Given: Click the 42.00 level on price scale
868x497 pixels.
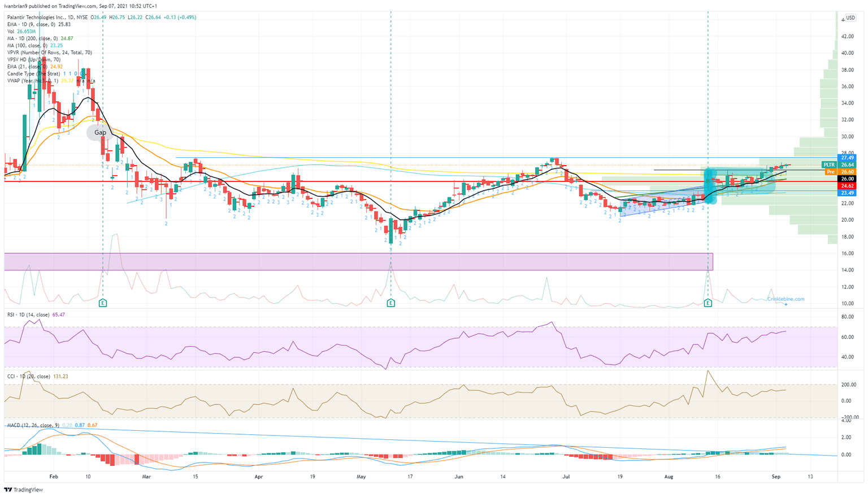Looking at the screenshot, I should 847,36.
